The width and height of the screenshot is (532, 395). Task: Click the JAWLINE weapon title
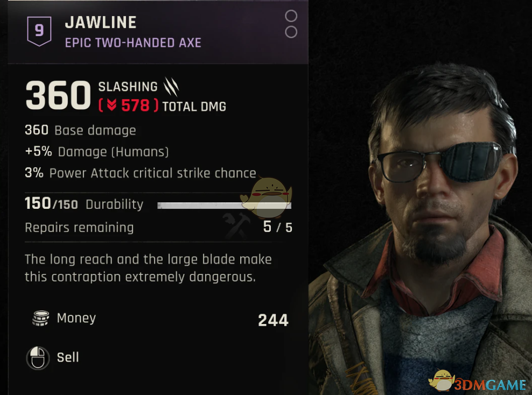tap(101, 23)
